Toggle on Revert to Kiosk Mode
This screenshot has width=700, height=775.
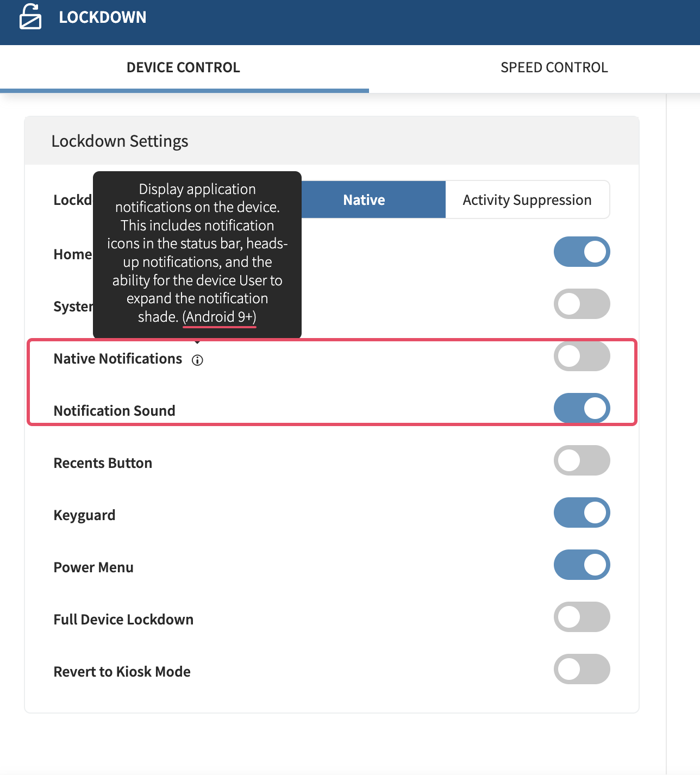coord(582,670)
